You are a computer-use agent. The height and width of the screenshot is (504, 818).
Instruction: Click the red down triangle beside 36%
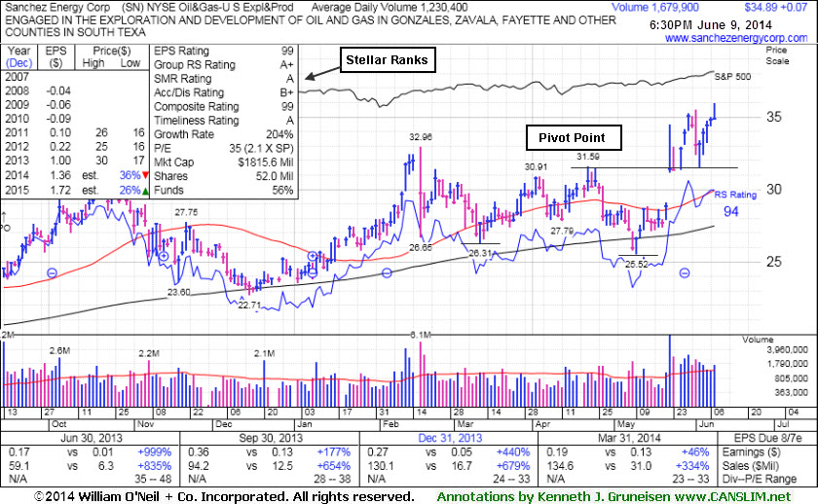click(145, 175)
